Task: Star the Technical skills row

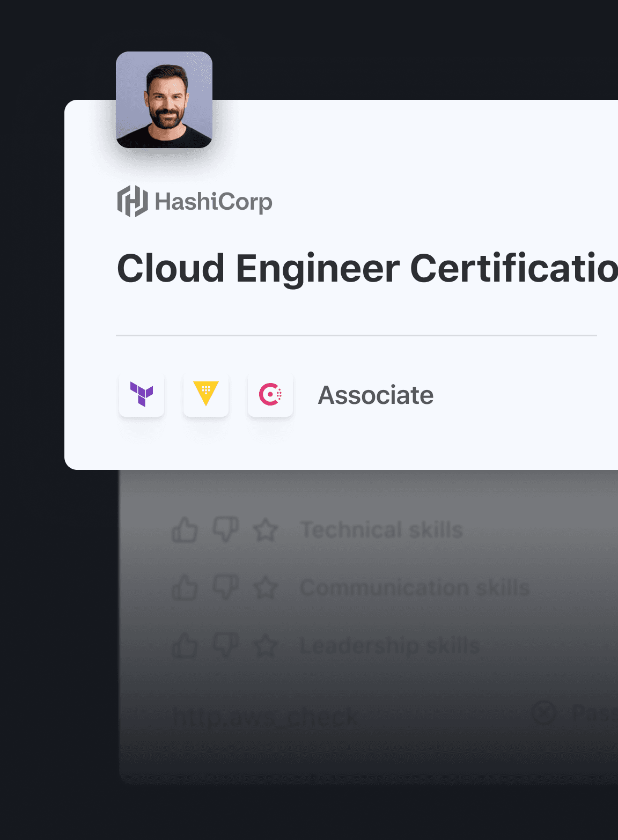Action: [266, 530]
